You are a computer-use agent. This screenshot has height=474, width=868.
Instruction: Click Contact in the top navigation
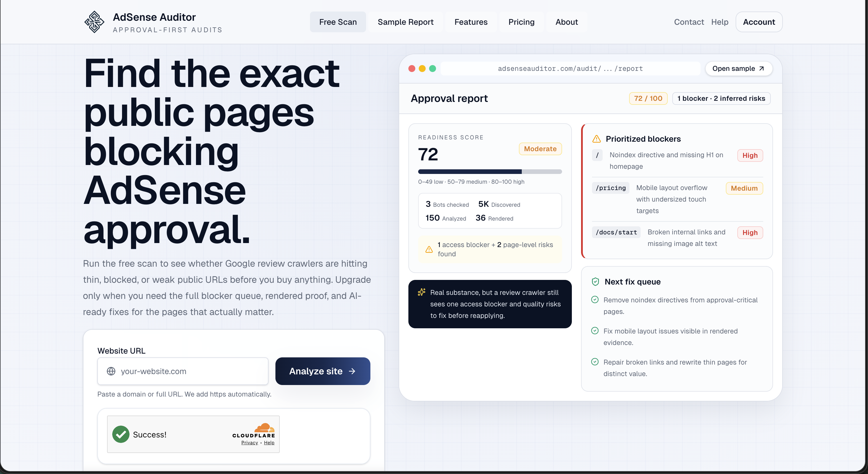tap(689, 22)
